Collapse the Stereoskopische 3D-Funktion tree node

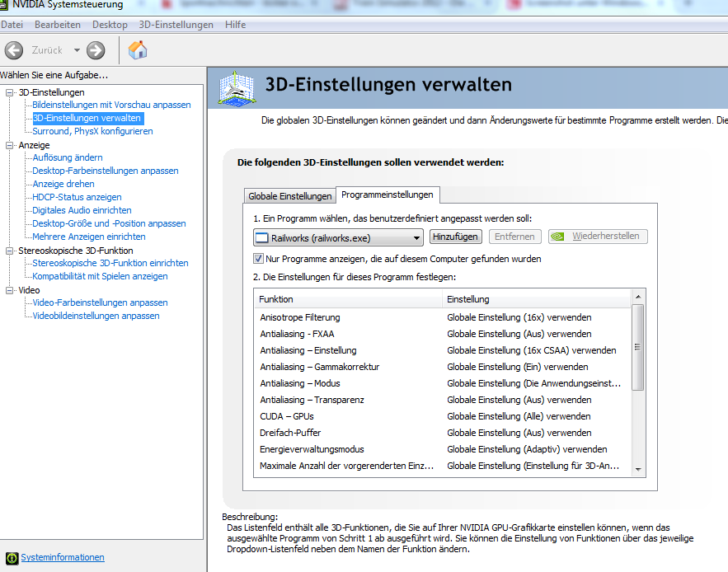(x=10, y=251)
